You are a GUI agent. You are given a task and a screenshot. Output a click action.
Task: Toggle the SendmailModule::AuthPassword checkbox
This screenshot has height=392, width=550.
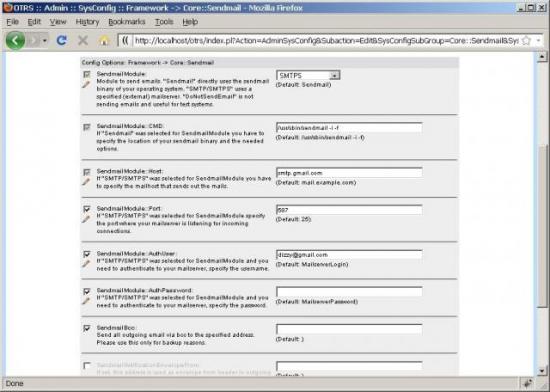[x=87, y=291]
